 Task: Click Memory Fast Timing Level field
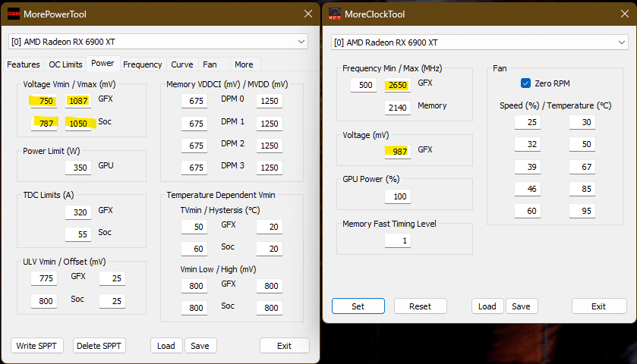[398, 240]
